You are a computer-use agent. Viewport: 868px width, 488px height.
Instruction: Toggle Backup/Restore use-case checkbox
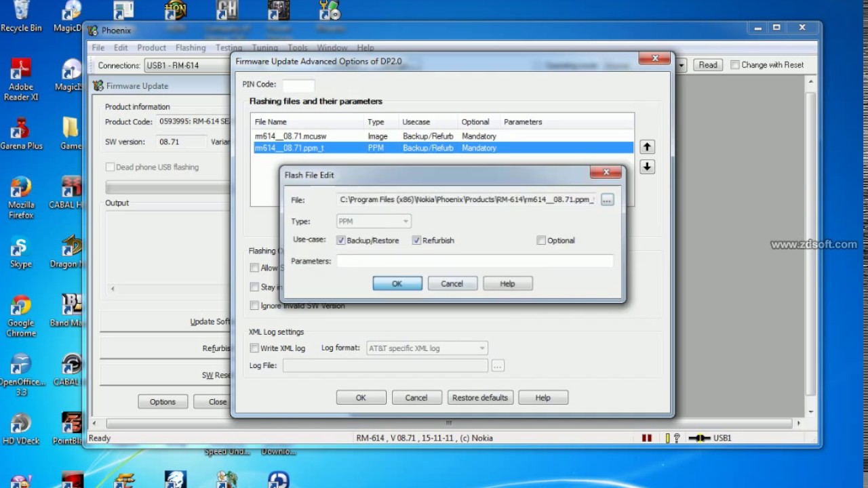coord(341,241)
